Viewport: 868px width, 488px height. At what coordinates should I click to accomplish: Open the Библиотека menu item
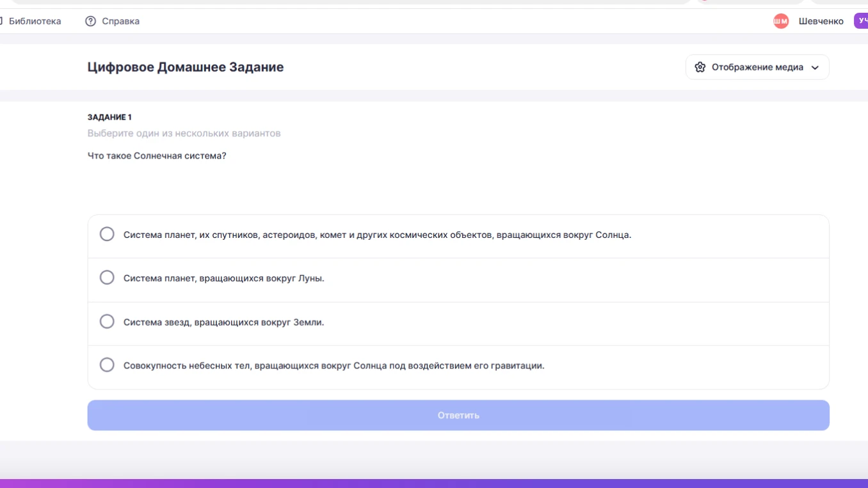pyautogui.click(x=35, y=21)
